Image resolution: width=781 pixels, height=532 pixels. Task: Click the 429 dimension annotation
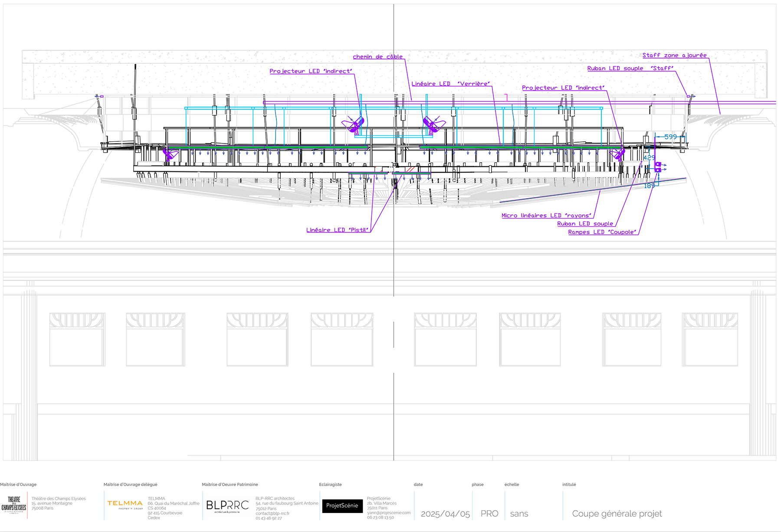[649, 158]
